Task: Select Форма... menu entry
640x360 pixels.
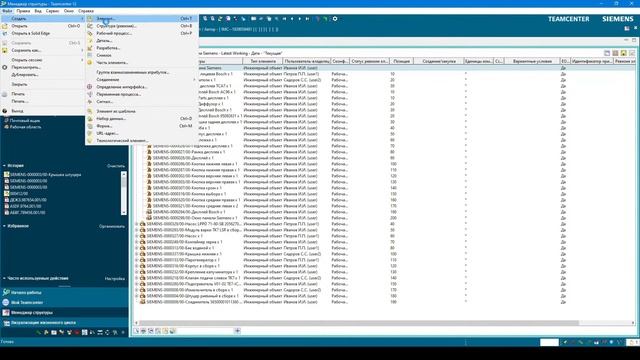Action: [x=142, y=126]
